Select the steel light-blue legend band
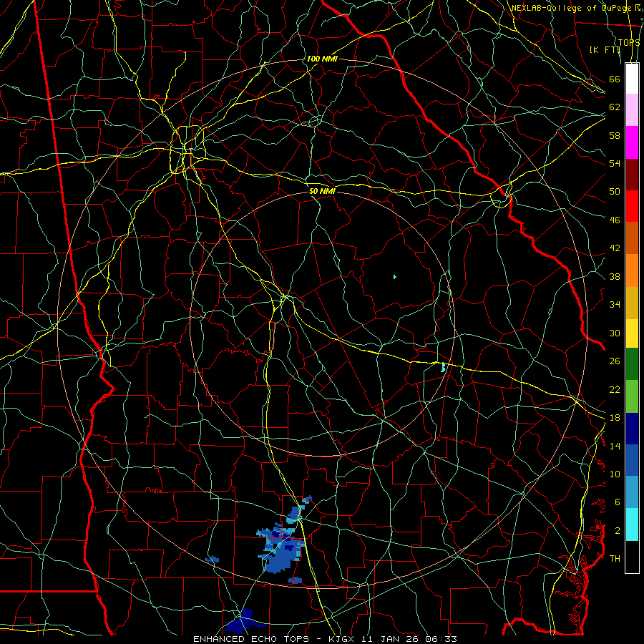644x644 pixels. point(632,492)
